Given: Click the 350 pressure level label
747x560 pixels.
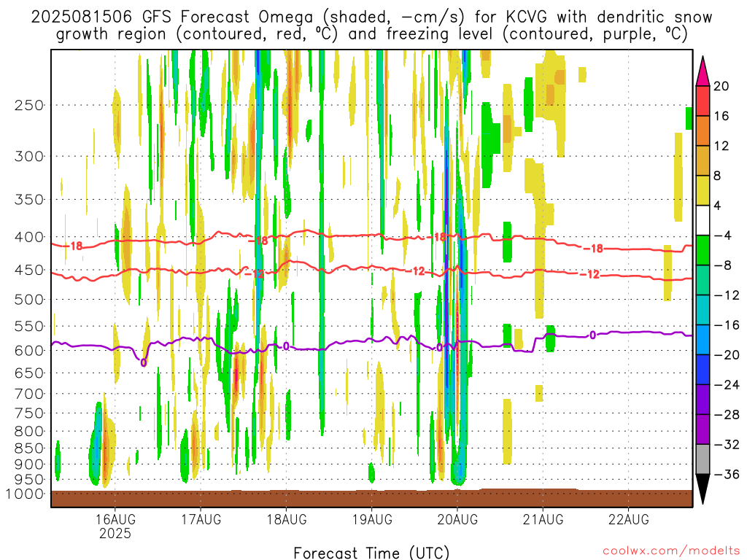Looking at the screenshot, I should [29, 200].
